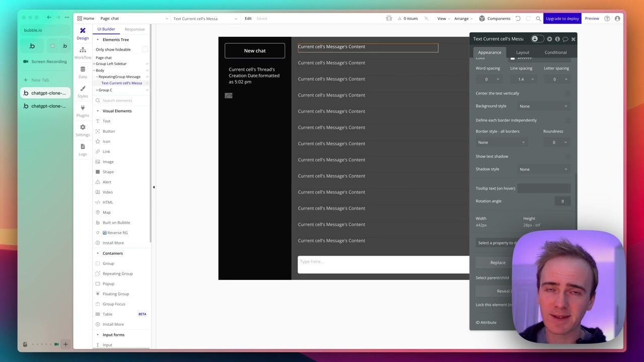Image resolution: width=644 pixels, height=362 pixels.
Task: Click the browser back arrow
Action: (x=49, y=18)
